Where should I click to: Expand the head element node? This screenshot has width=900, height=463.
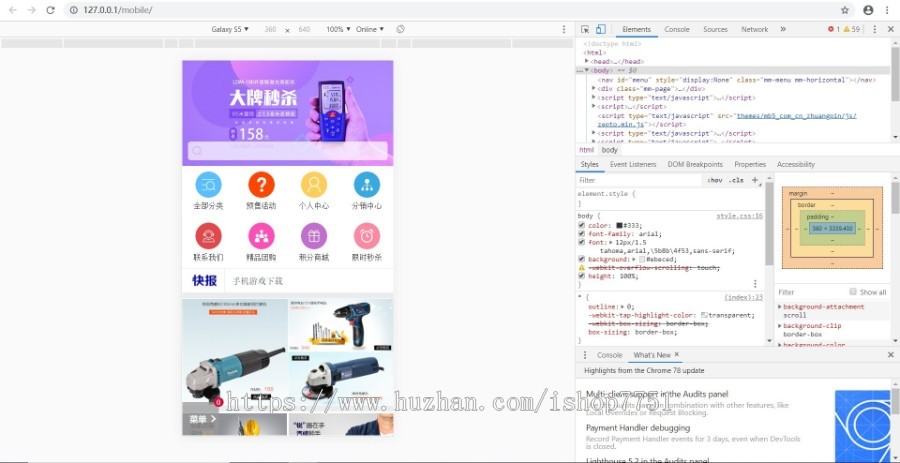click(587, 61)
